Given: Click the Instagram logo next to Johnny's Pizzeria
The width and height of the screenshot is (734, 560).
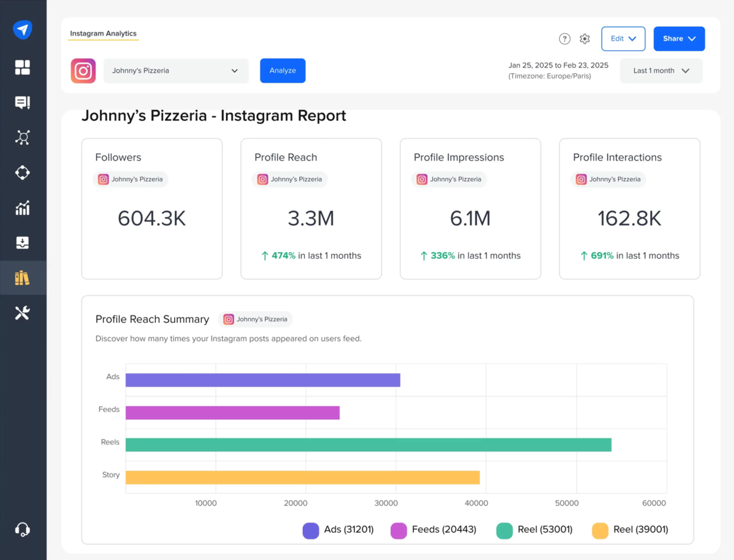Looking at the screenshot, I should [83, 70].
